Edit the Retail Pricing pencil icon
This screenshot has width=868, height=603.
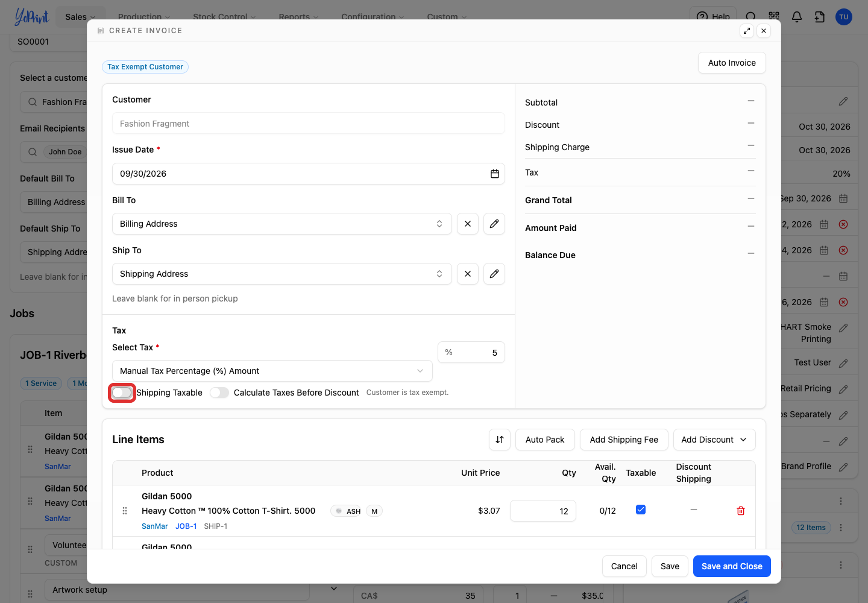pos(843,389)
